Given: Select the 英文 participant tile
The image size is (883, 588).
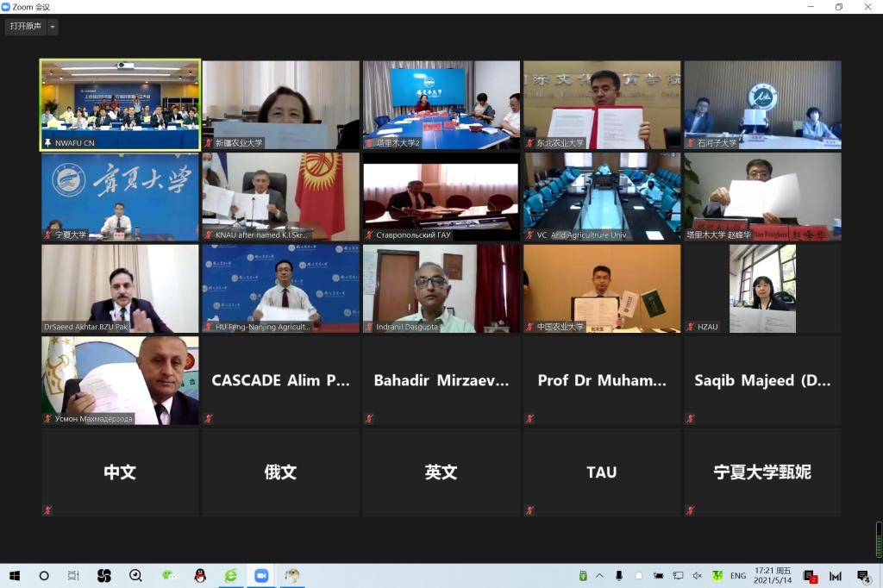Looking at the screenshot, I should (x=441, y=472).
